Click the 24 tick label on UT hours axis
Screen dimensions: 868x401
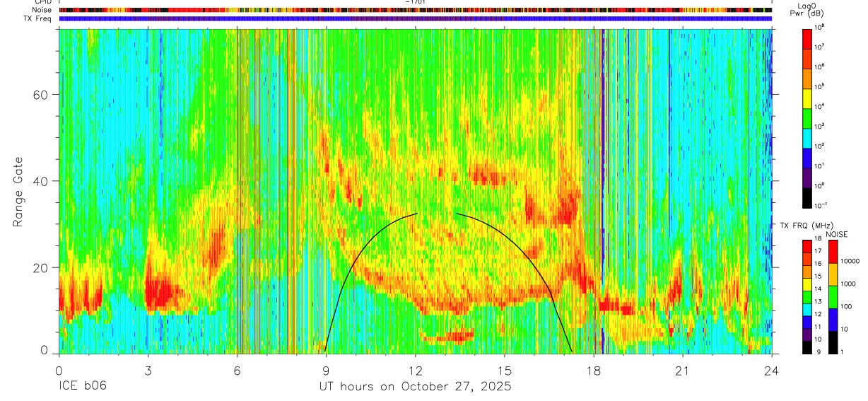(772, 370)
